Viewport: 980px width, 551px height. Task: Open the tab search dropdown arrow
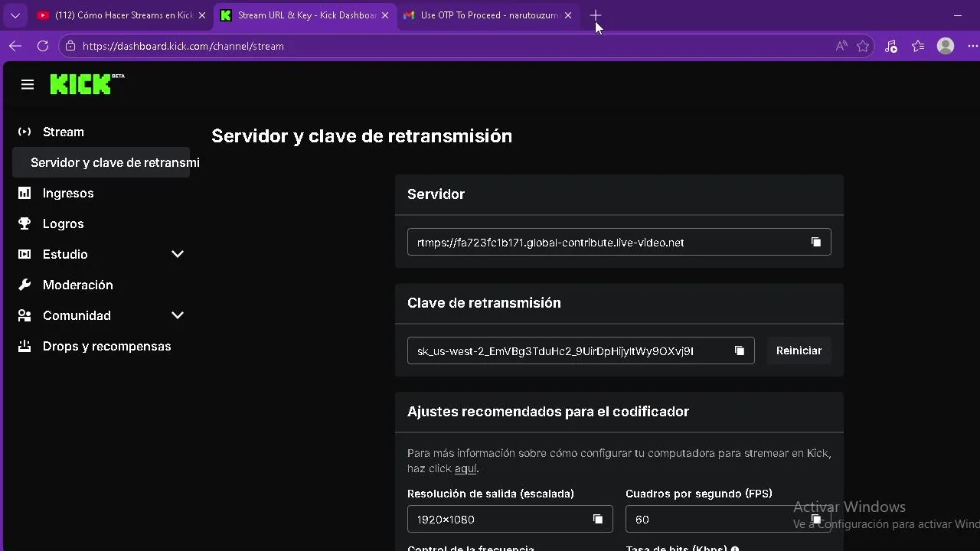pos(15,15)
